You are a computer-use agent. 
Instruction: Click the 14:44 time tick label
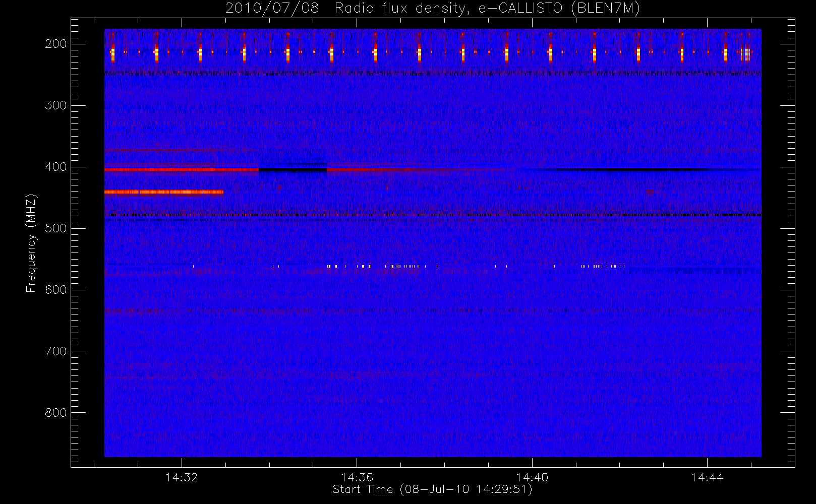707,477
